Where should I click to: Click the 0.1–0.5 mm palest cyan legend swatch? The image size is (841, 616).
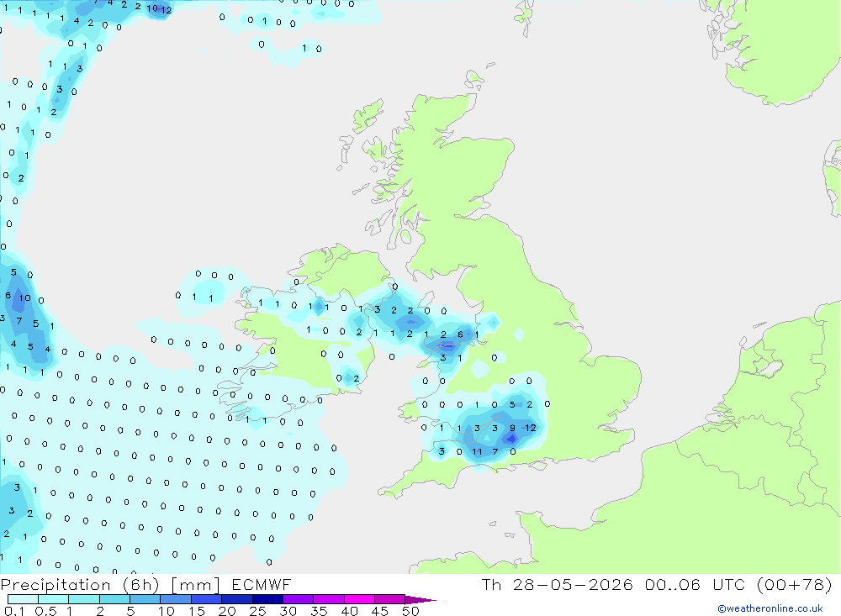[23, 599]
